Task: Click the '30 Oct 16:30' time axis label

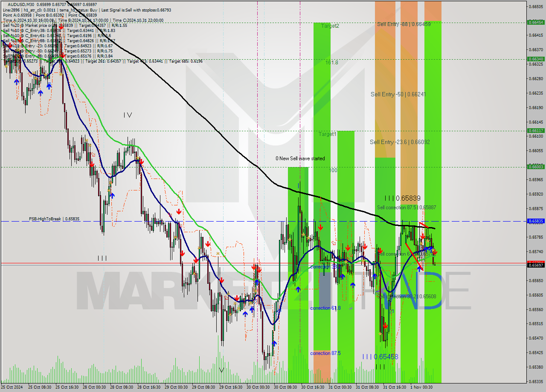Action: coord(313,387)
